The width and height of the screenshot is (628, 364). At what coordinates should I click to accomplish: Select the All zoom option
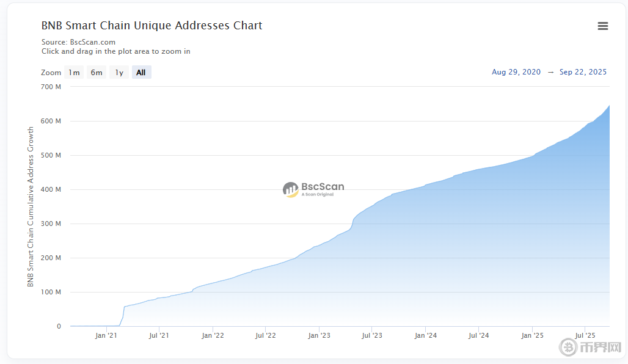coord(141,73)
